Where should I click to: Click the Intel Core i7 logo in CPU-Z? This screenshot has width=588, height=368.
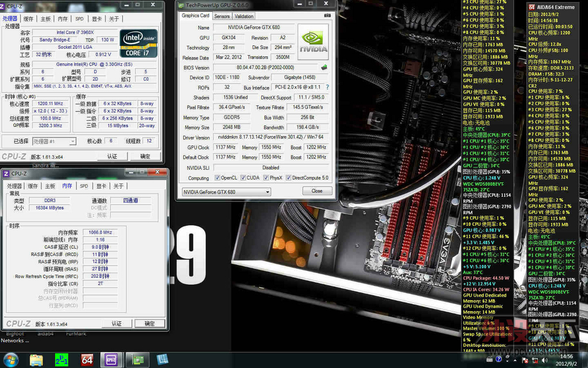point(139,43)
